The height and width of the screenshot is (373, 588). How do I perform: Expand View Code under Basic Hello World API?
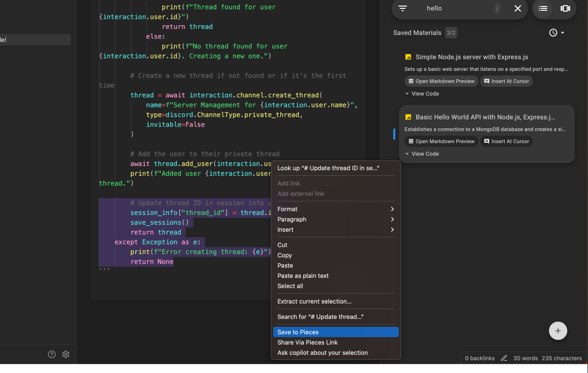[422, 154]
